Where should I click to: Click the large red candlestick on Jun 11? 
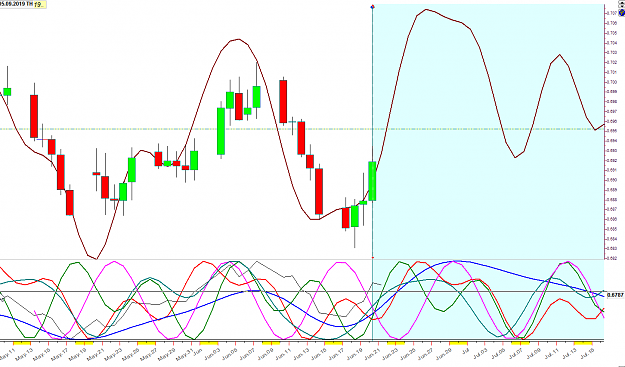click(283, 101)
